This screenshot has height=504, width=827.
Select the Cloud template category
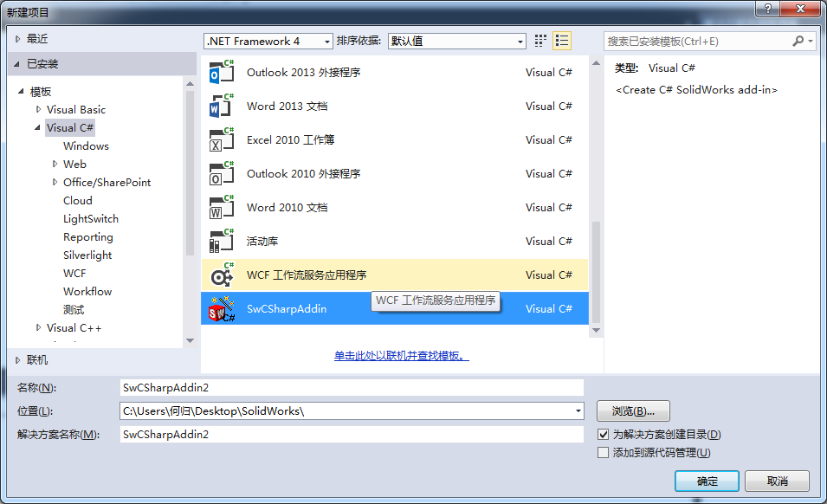[78, 200]
